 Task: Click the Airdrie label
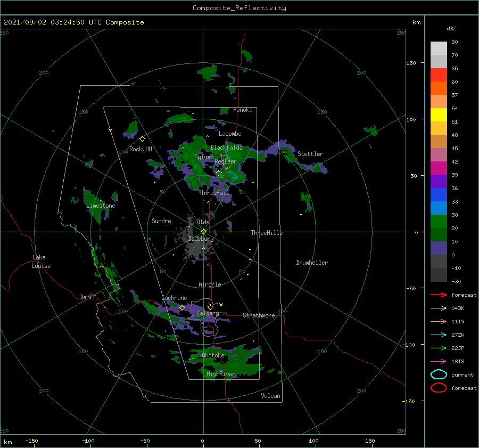(x=210, y=284)
